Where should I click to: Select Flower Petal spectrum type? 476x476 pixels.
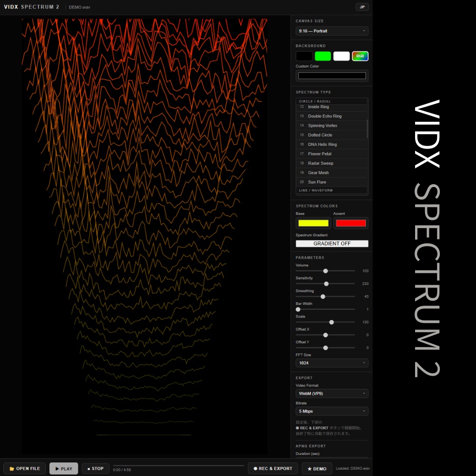pos(331,154)
